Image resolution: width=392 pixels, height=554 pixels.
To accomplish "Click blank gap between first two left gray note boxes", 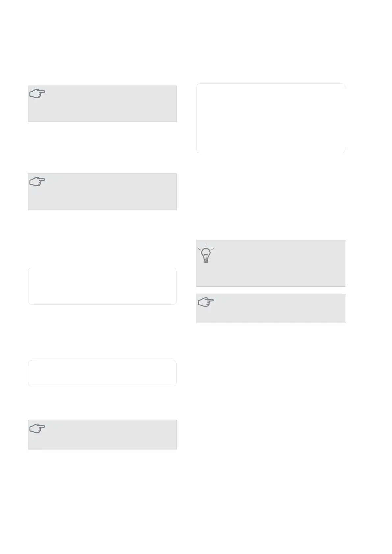I will pyautogui.click(x=102, y=148).
